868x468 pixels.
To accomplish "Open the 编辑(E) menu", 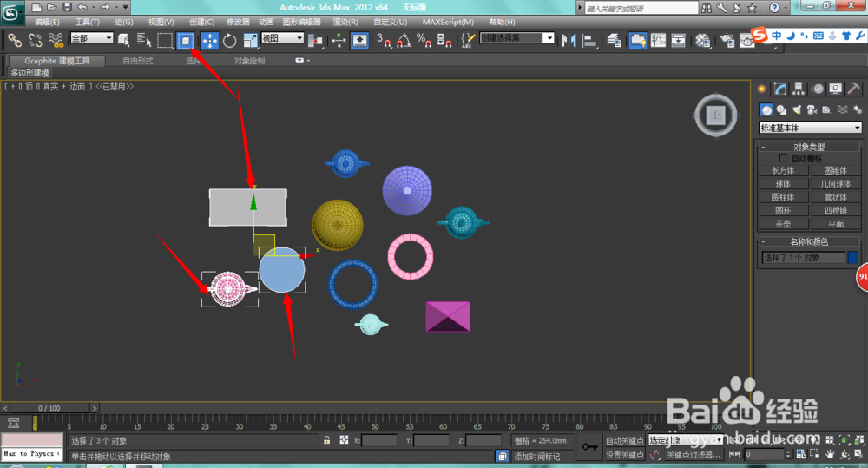I will pos(47,23).
